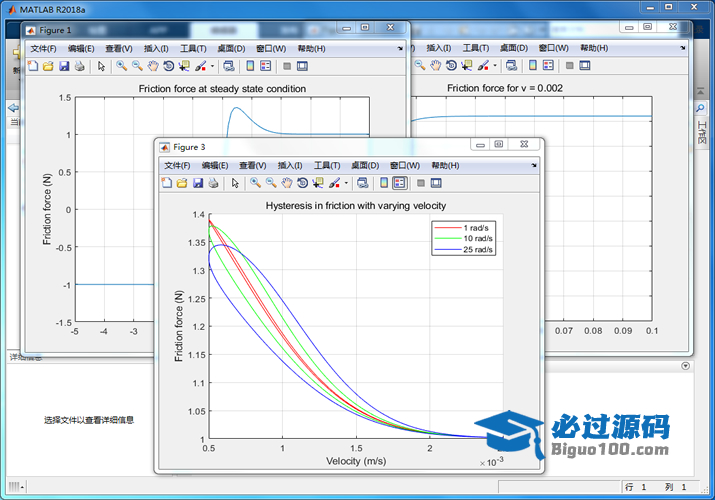Open file icon in Figure 1 toolbar
Image resolution: width=715 pixels, height=500 pixels.
pyautogui.click(x=48, y=66)
